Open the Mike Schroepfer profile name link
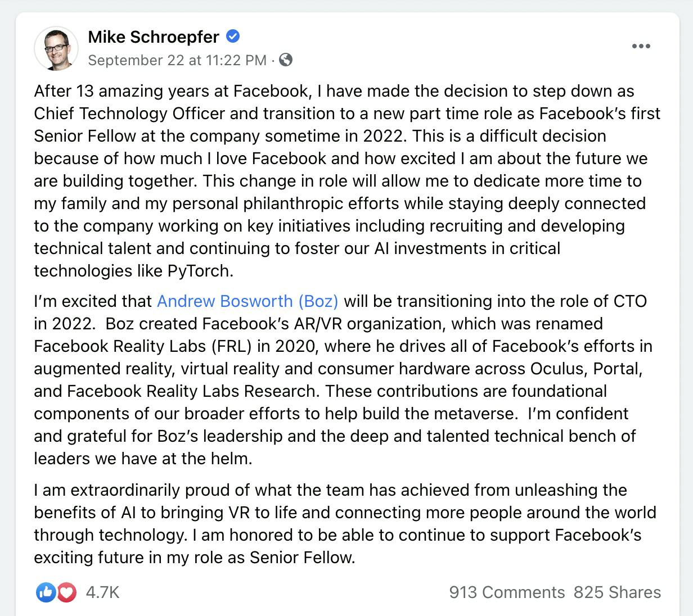 pyautogui.click(x=154, y=37)
